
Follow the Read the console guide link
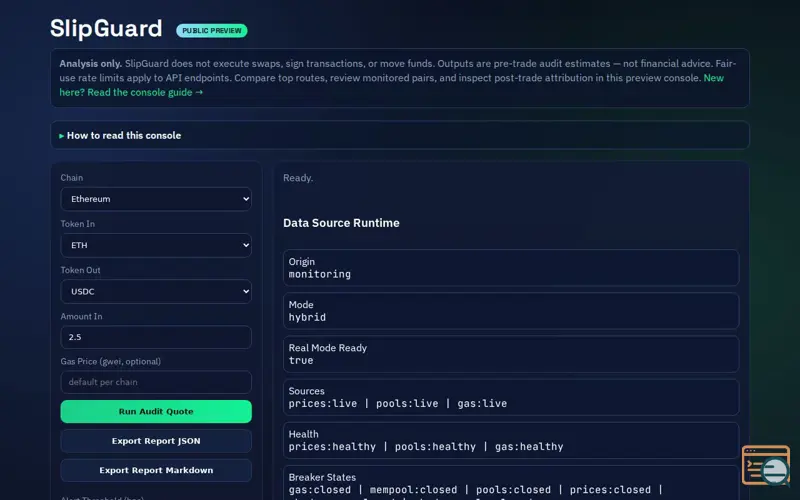[145, 92]
